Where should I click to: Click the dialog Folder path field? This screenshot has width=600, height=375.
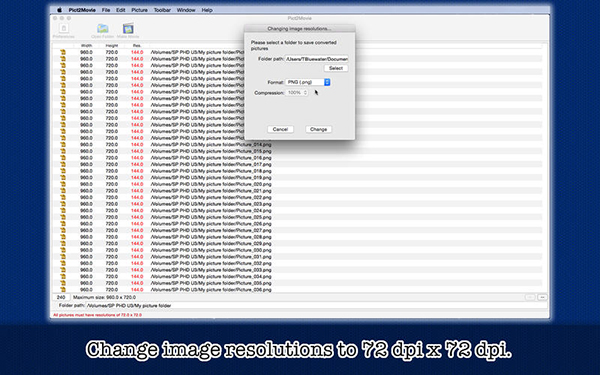[x=317, y=59]
